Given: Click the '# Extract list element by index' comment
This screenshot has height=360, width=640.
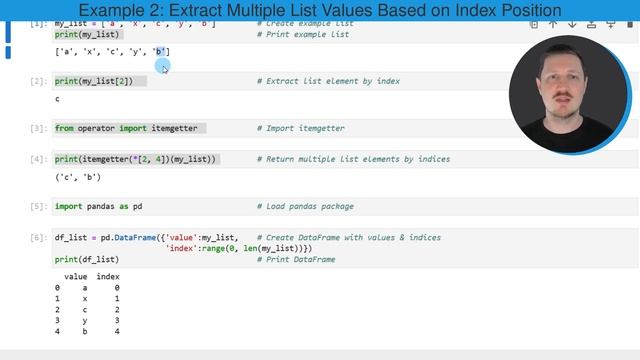Looking at the screenshot, I should [x=328, y=81].
